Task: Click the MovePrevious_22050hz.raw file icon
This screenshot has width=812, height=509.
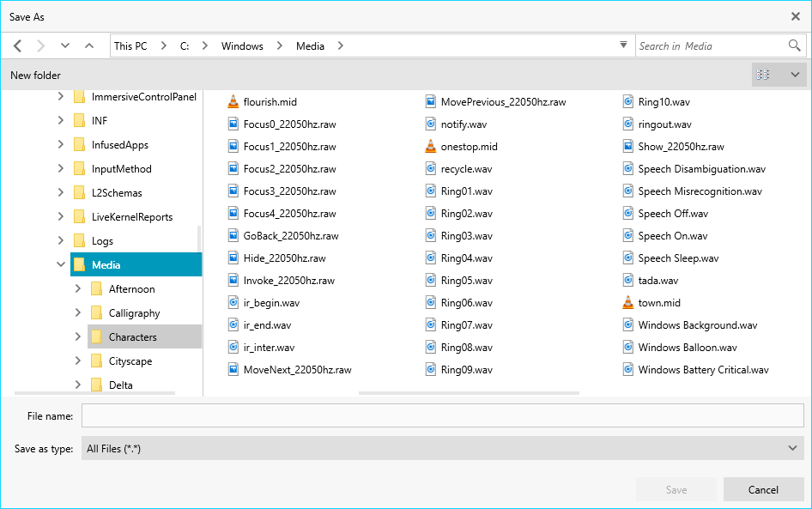Action: (x=431, y=101)
